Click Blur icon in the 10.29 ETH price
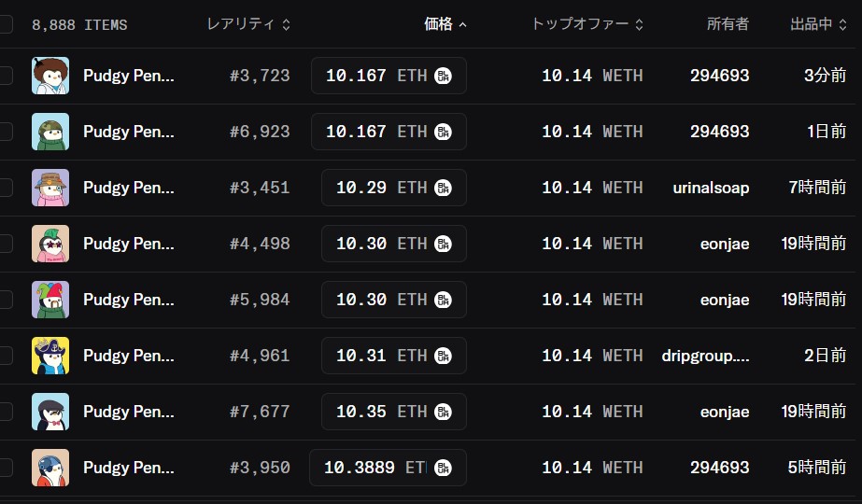The width and height of the screenshot is (862, 504). [443, 188]
